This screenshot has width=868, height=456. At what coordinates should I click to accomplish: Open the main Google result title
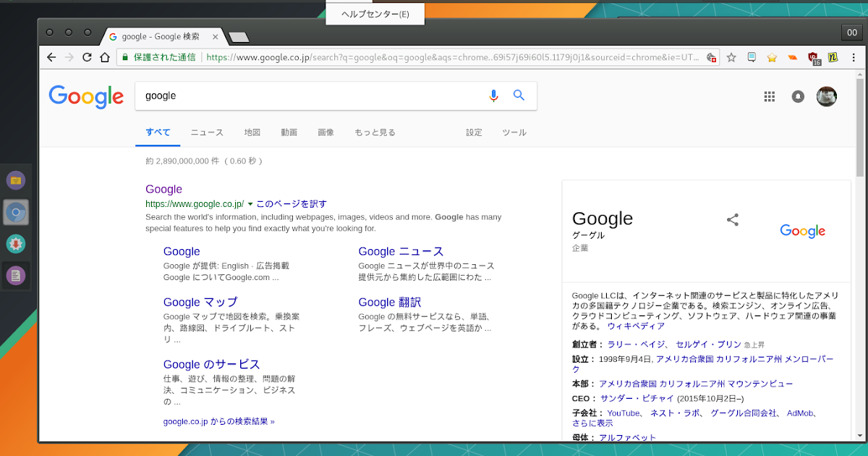coord(163,189)
